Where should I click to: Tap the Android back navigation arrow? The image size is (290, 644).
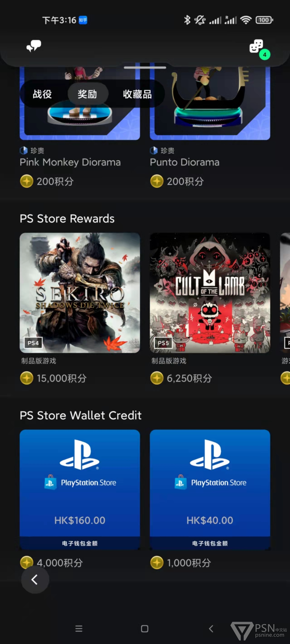[x=211, y=629]
